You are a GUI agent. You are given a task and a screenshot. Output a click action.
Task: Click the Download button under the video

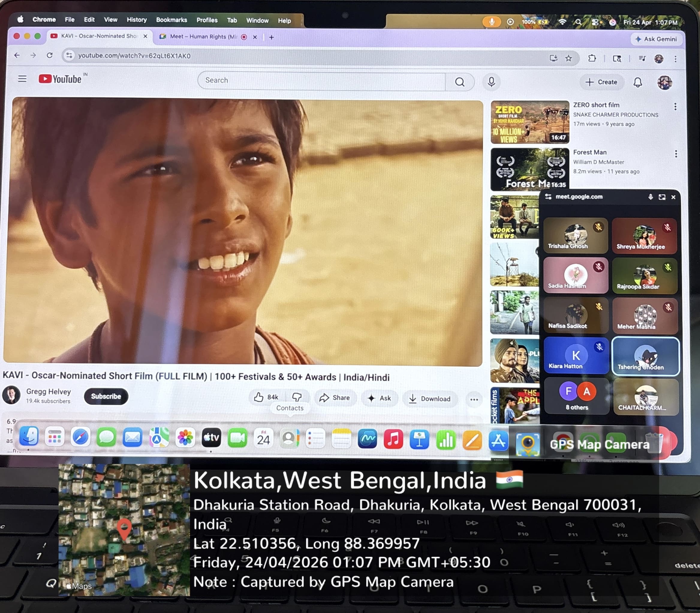pos(430,399)
